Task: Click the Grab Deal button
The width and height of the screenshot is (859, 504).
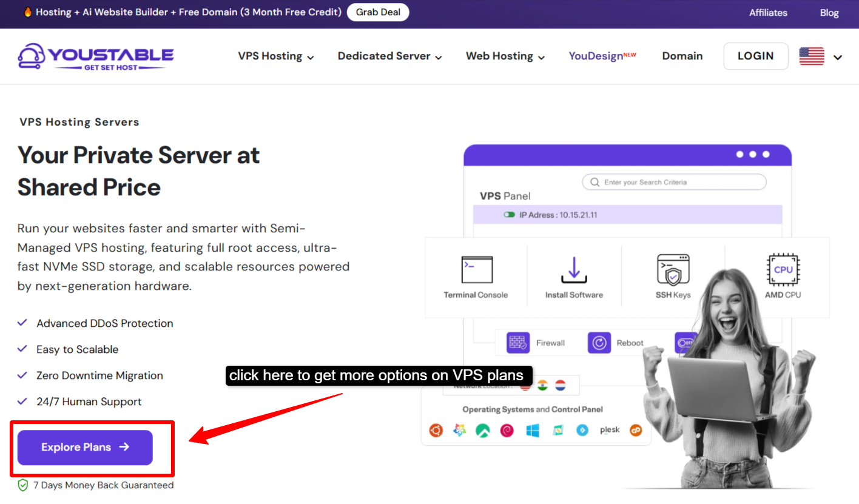Action: tap(378, 12)
